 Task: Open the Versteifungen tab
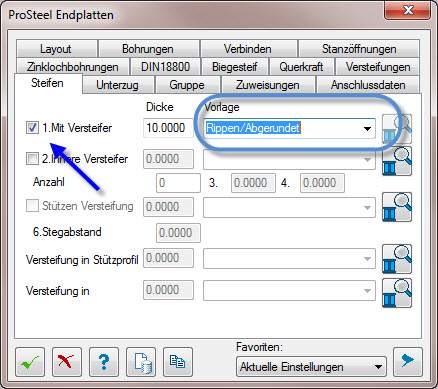[378, 67]
